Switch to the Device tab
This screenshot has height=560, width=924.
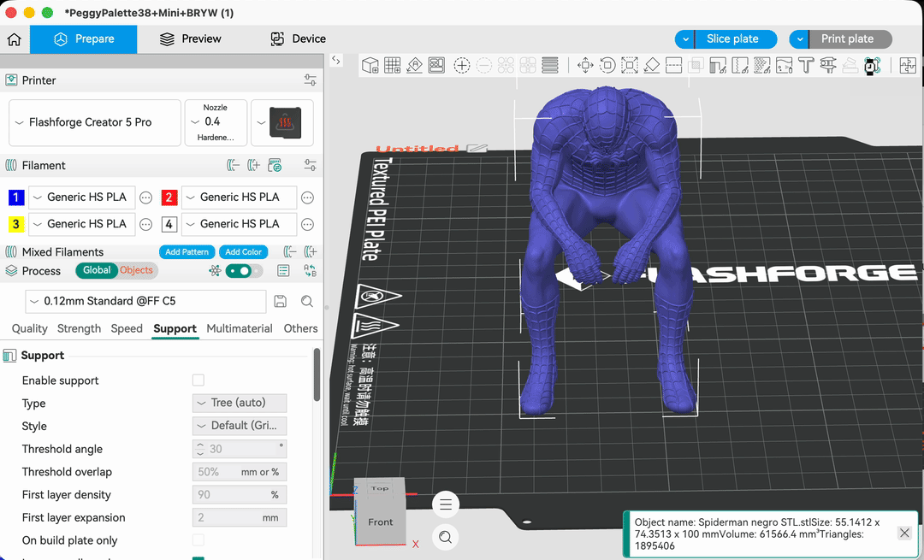pos(298,38)
